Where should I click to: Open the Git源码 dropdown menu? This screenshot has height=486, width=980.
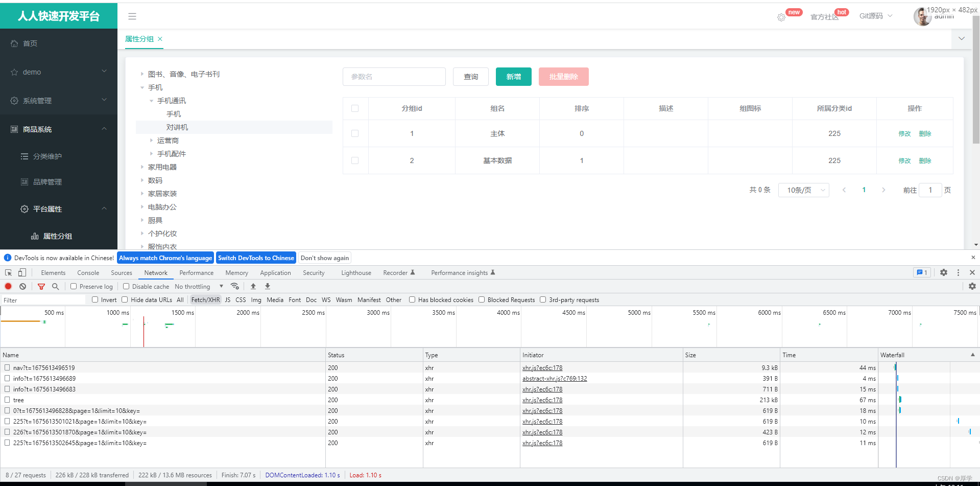(876, 16)
